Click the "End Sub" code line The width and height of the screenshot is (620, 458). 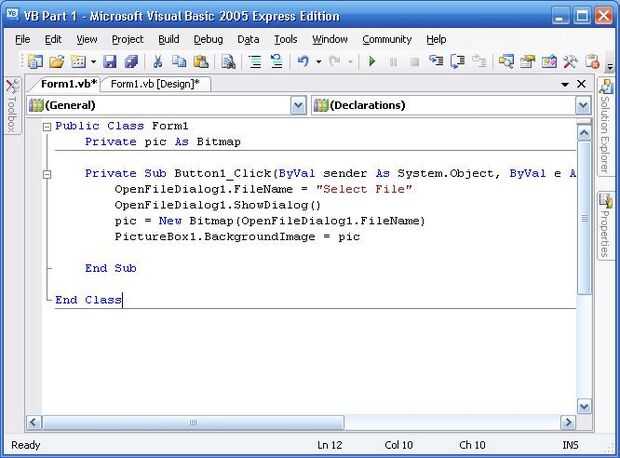[x=111, y=268]
